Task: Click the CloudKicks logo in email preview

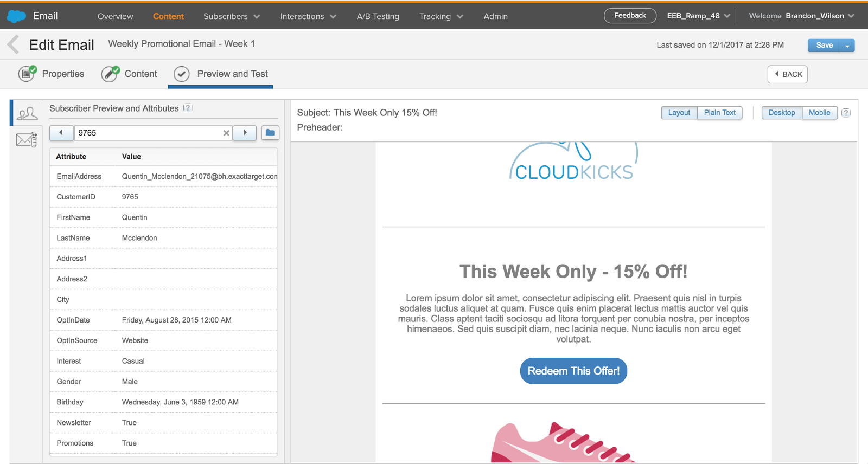Action: pos(574,161)
